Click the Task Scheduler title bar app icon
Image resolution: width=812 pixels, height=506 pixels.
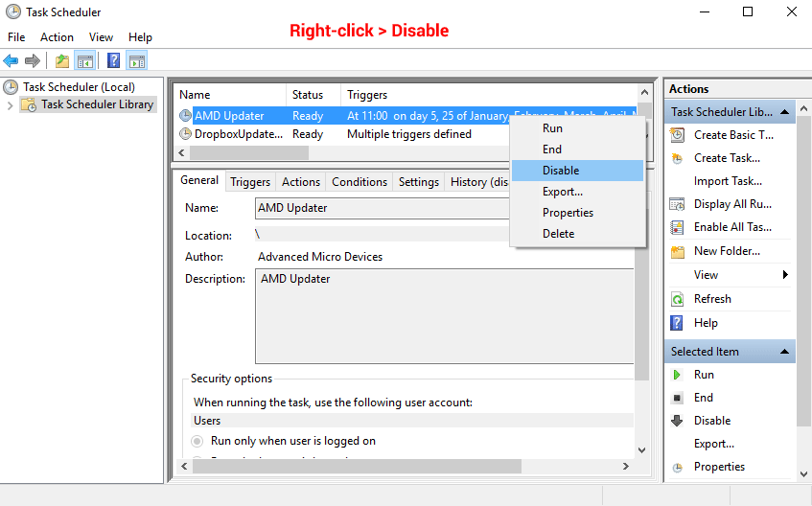pyautogui.click(x=13, y=11)
